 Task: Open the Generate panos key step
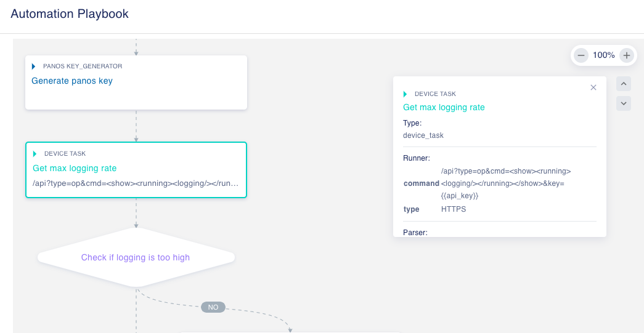[x=72, y=81]
